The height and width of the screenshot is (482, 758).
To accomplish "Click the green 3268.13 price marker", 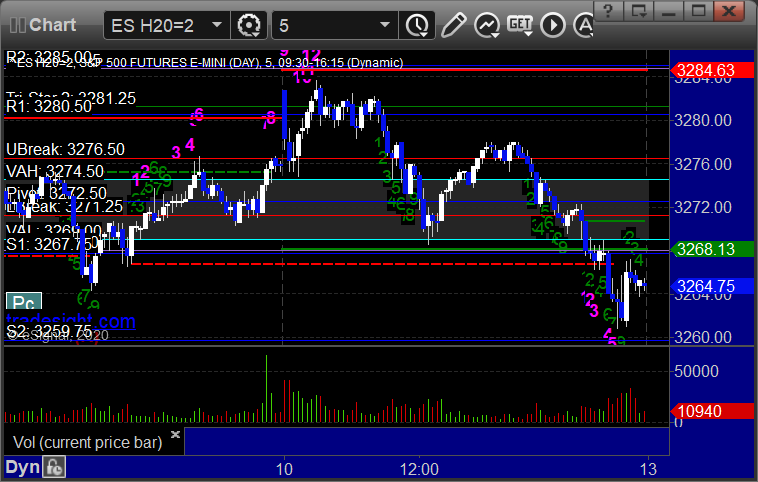I will pyautogui.click(x=712, y=249).
